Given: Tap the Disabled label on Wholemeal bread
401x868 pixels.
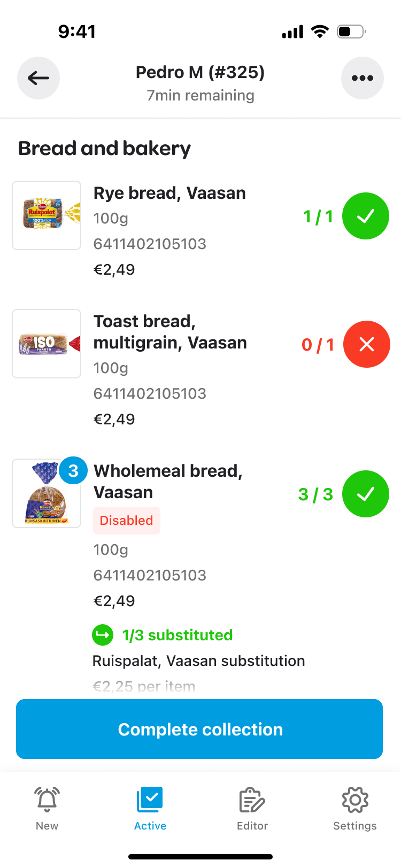Looking at the screenshot, I should (x=127, y=521).
